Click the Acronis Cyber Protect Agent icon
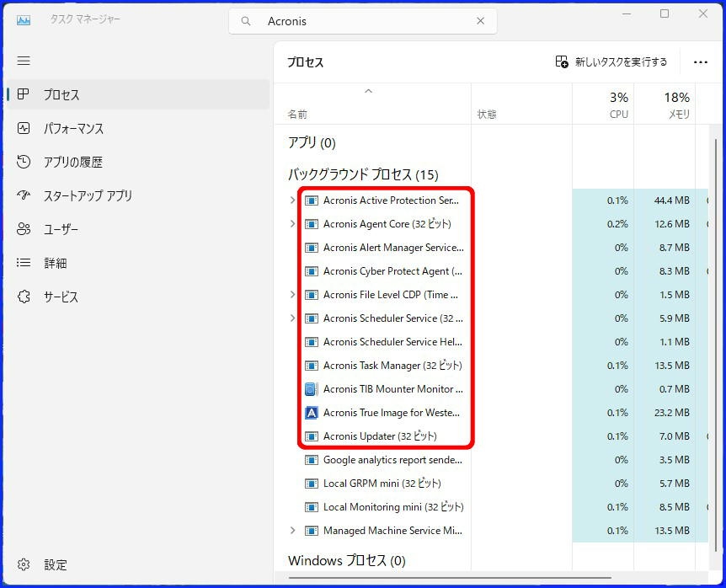726x588 pixels. tap(312, 271)
